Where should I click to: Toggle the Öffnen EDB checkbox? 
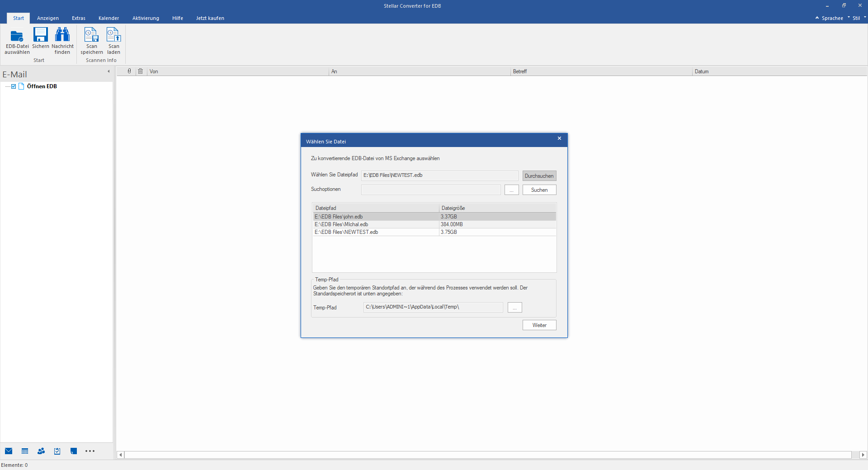(14, 86)
